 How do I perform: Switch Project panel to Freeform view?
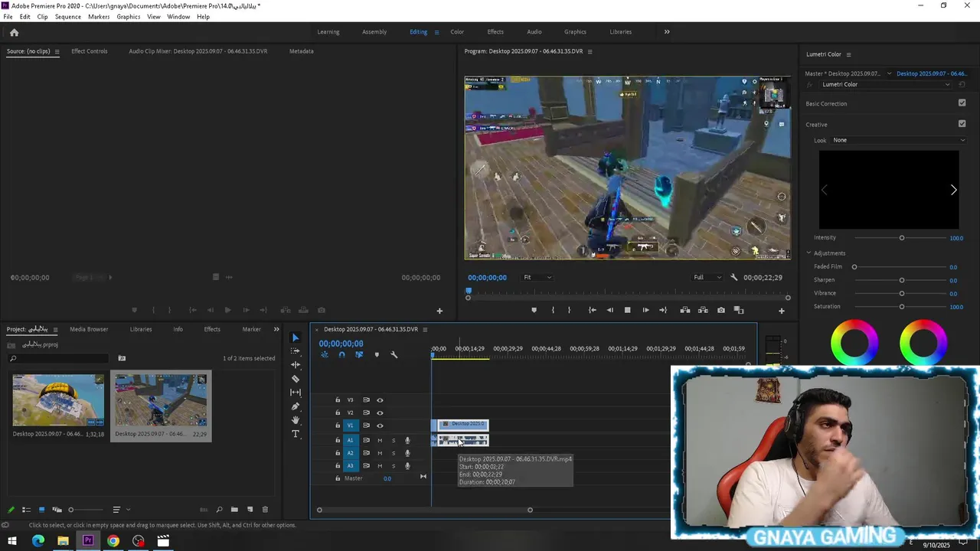57,510
